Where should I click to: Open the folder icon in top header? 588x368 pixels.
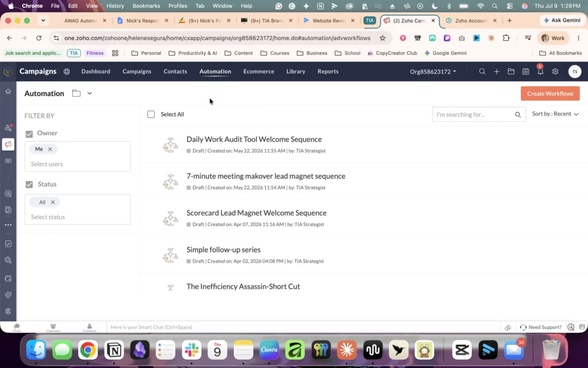511,71
